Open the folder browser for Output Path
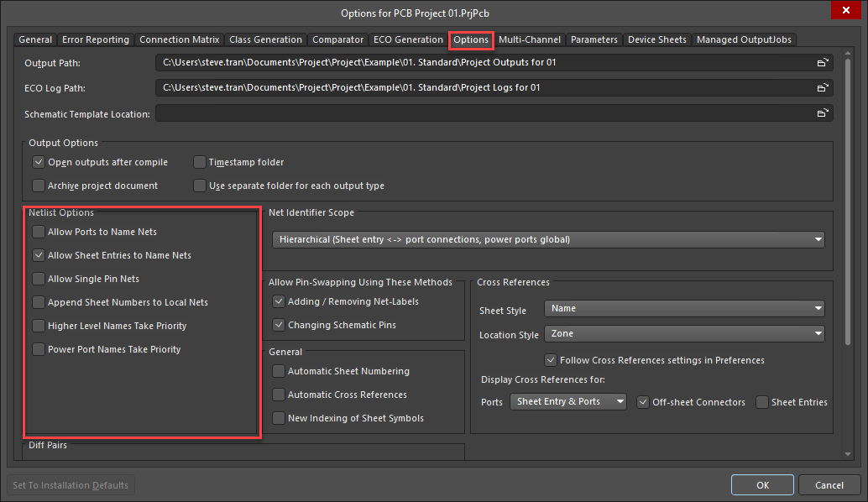Image resolution: width=868 pixels, height=502 pixels. 823,61
